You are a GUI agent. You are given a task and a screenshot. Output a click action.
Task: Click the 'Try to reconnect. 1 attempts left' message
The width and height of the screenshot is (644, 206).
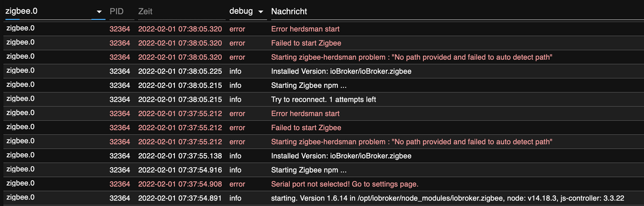pyautogui.click(x=324, y=100)
